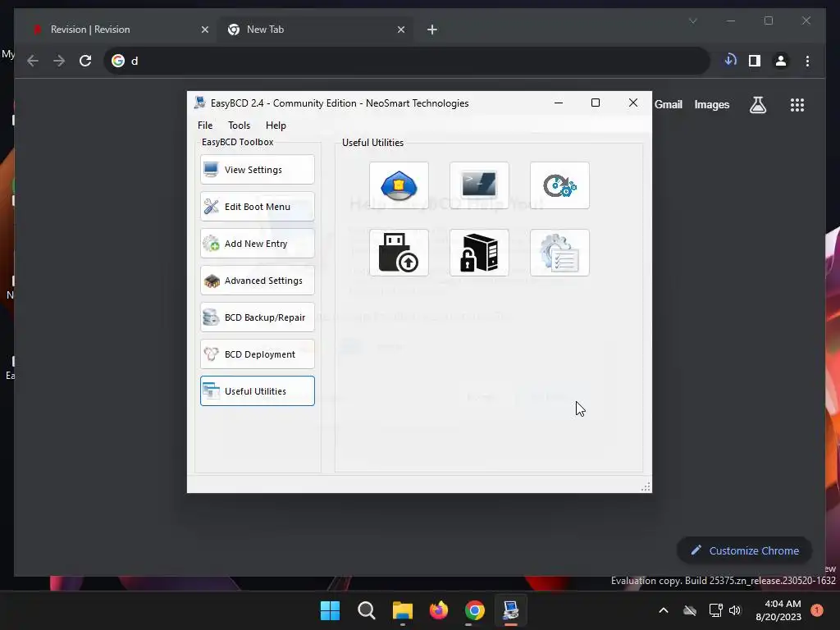Screen dimensions: 840x630
Task: Open taskbar Search
Action: coord(367,610)
